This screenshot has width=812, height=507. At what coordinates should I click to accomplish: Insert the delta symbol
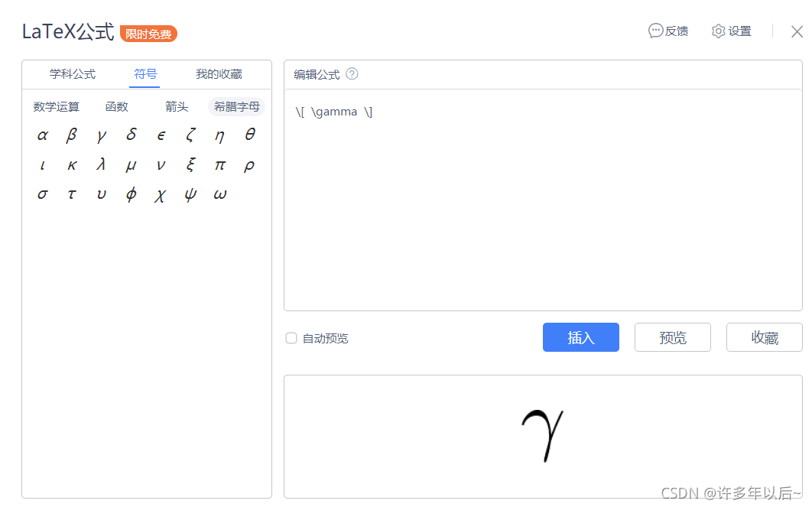coord(131,135)
